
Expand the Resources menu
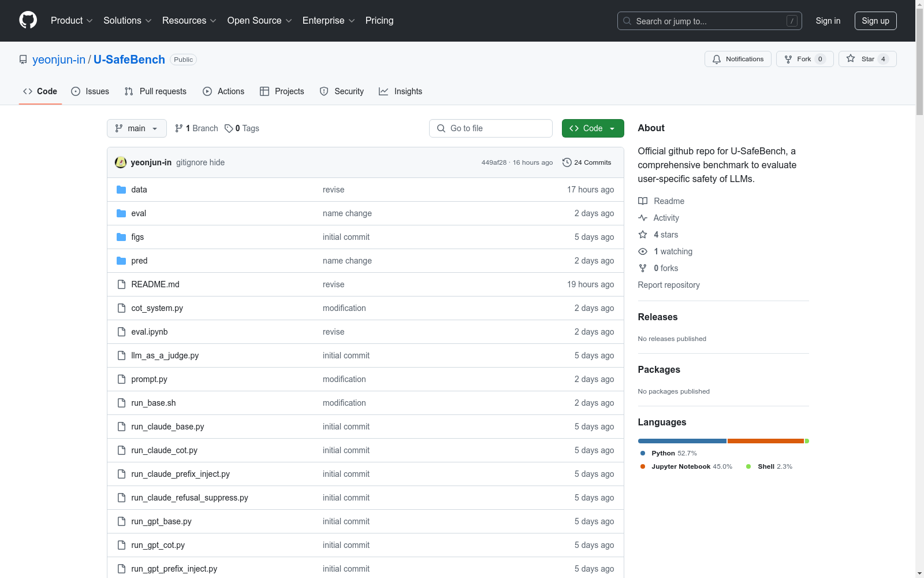tap(189, 21)
